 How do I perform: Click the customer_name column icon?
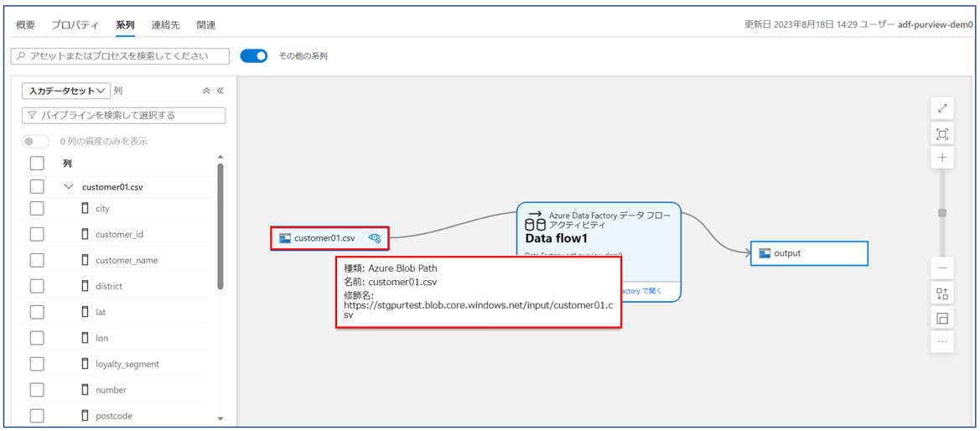(x=86, y=260)
